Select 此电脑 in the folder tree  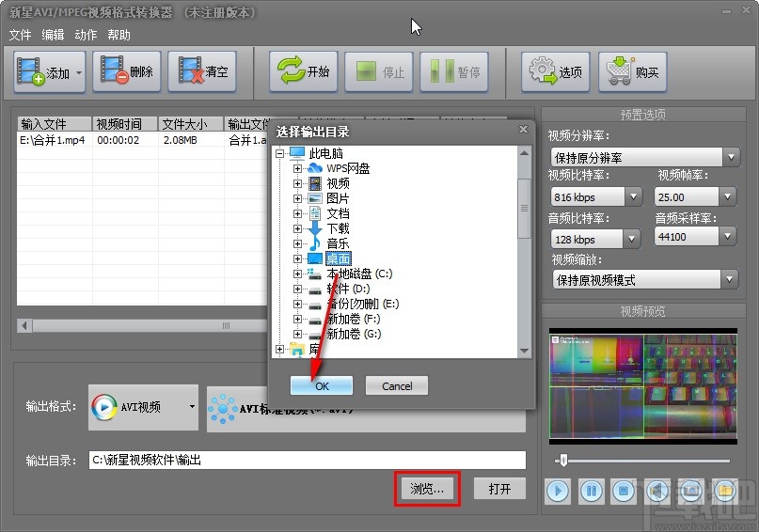tap(325, 154)
